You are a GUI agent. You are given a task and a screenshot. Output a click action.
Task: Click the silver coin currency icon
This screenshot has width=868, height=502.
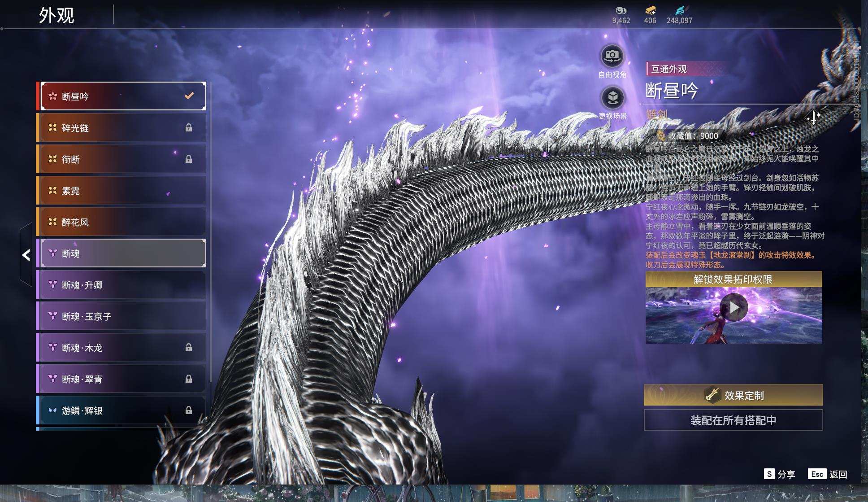coord(621,10)
